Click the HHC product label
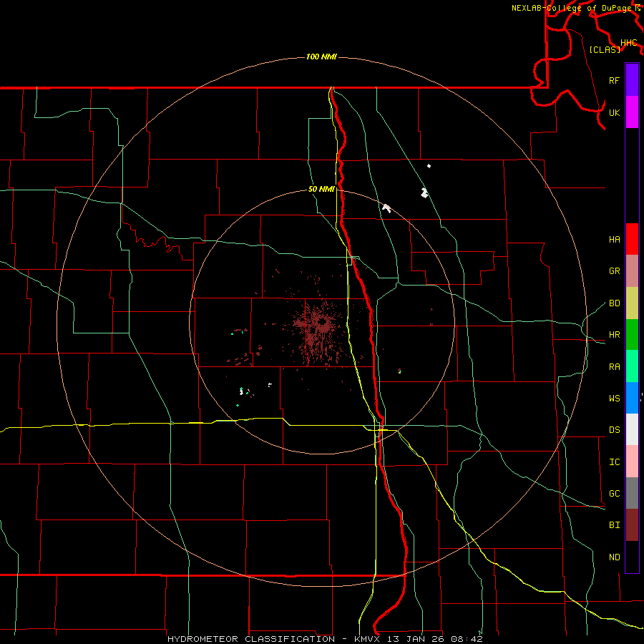 click(628, 43)
